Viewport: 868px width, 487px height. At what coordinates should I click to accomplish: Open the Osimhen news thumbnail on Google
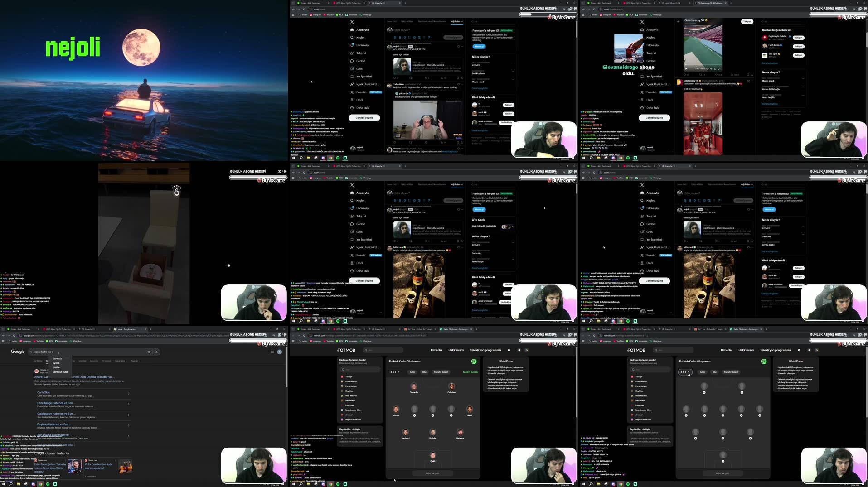[x=125, y=468]
